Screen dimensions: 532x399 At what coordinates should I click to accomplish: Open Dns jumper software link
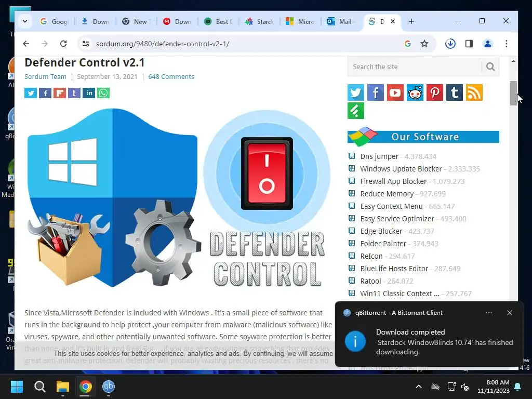pos(379,156)
